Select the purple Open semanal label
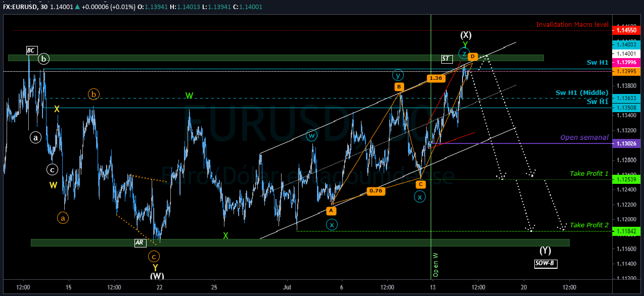Viewport: 644px width, 296px height. (x=584, y=137)
